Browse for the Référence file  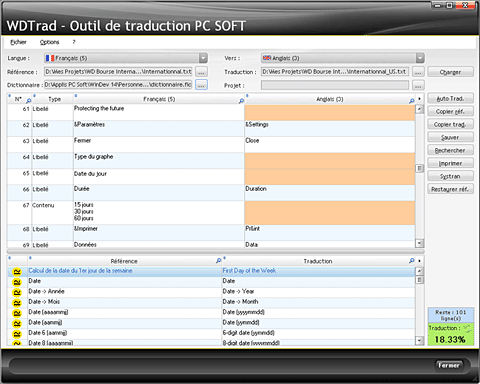[x=201, y=72]
